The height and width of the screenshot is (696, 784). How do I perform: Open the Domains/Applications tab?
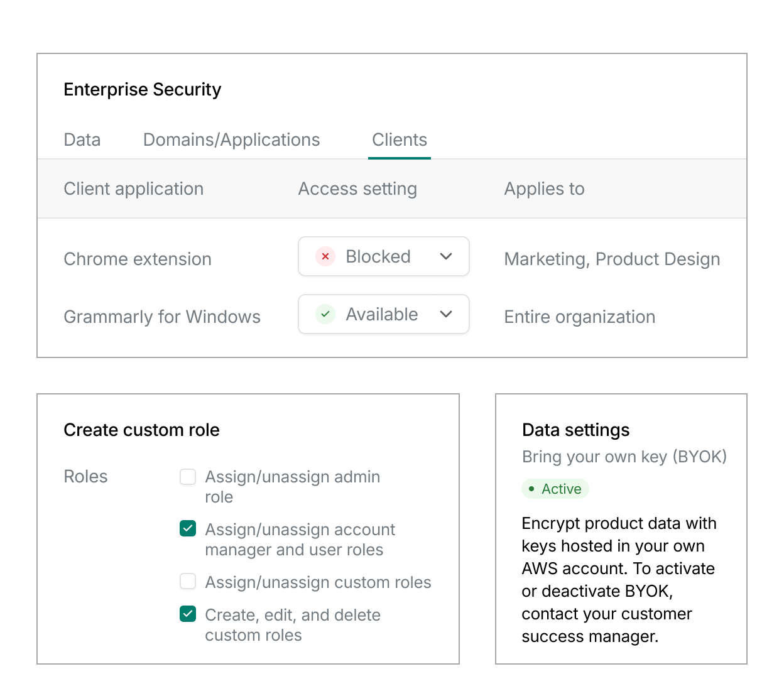[x=231, y=139]
